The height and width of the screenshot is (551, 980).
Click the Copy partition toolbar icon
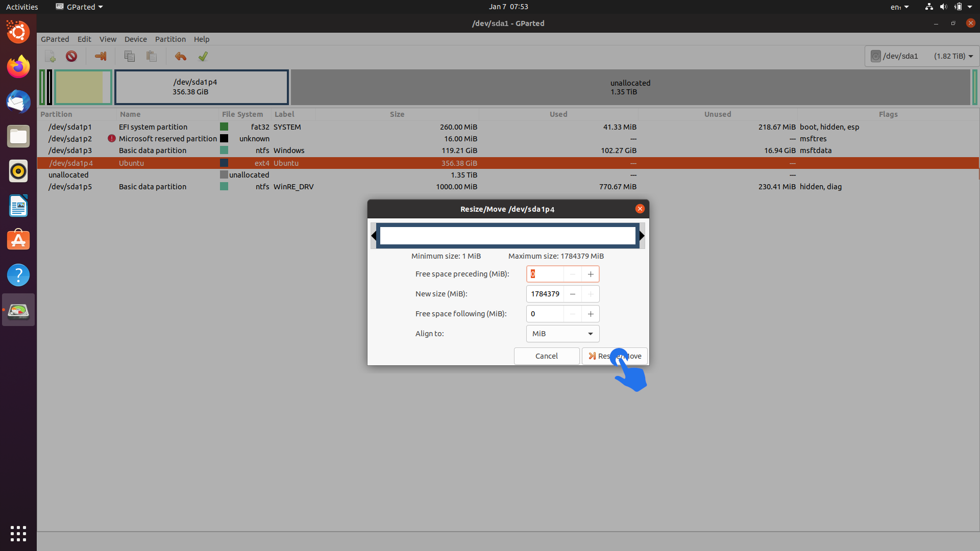click(x=130, y=56)
